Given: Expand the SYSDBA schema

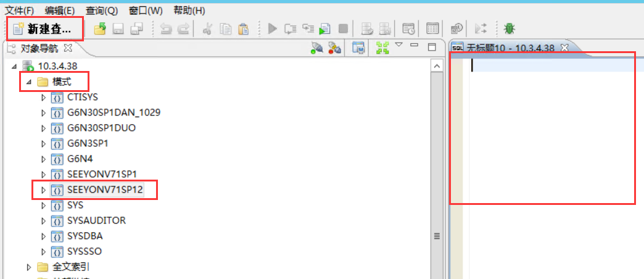Looking at the screenshot, I should [44, 236].
